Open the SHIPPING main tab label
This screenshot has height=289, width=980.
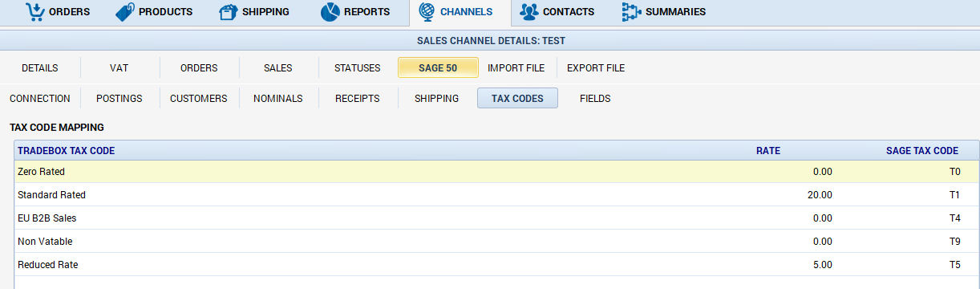click(267, 12)
